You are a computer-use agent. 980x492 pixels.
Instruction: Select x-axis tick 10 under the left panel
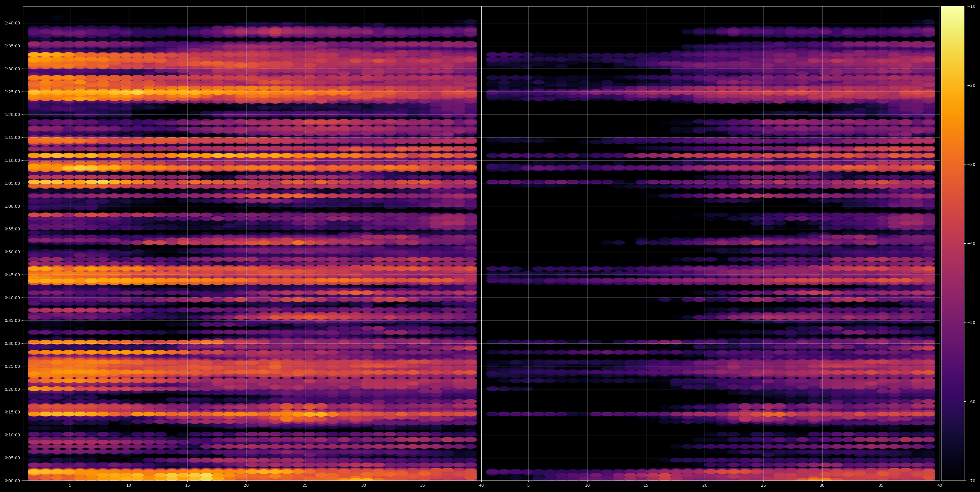tap(129, 486)
